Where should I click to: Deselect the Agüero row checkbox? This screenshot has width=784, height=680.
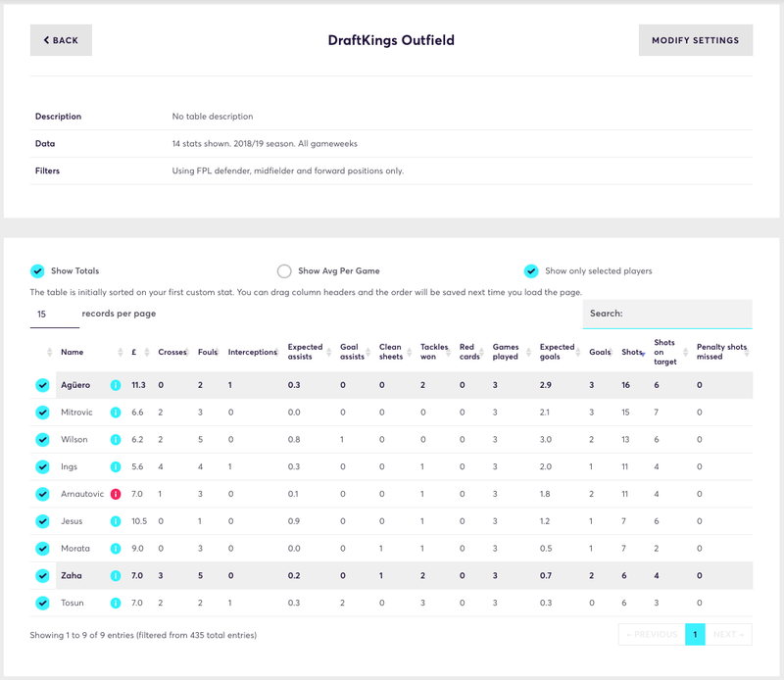click(x=42, y=385)
